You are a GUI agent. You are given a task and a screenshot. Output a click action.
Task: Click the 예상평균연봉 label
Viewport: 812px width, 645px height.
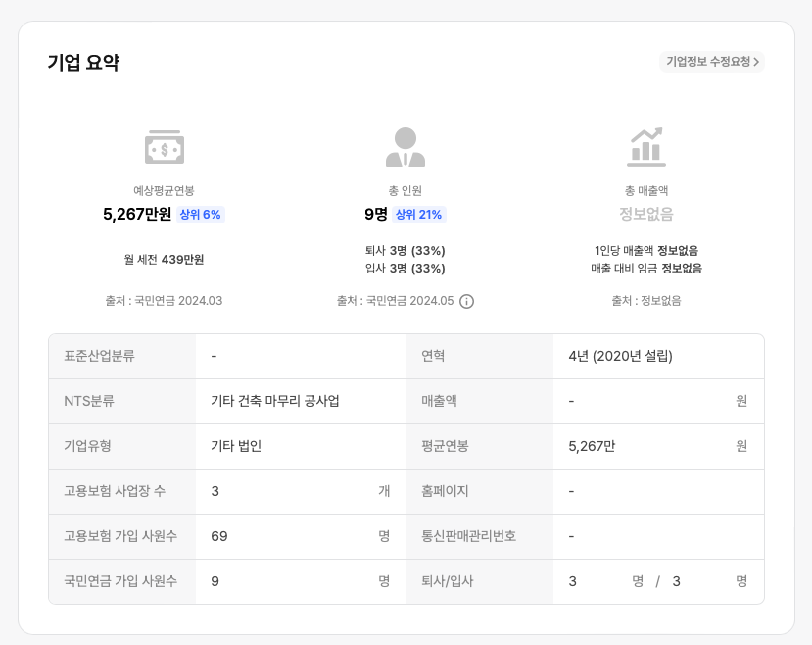point(164,191)
